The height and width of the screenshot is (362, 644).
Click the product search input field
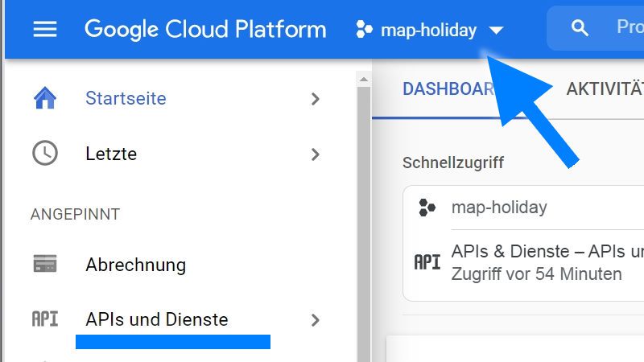pos(628,29)
